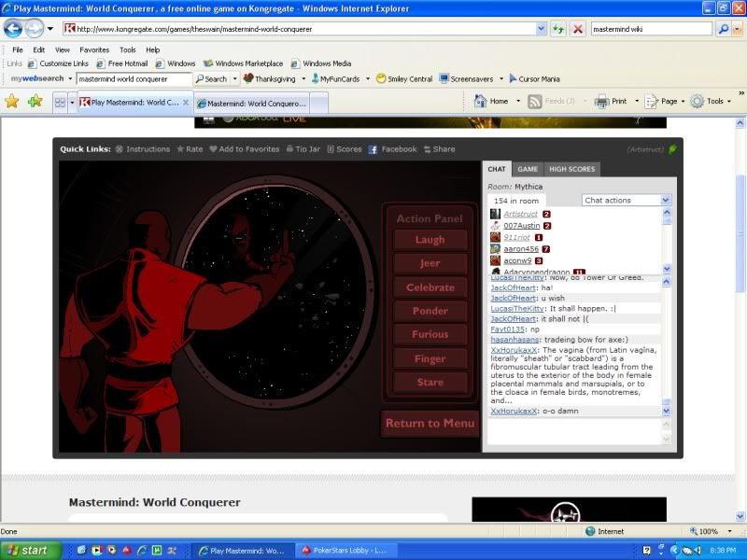Click the Return to Menu button
The width and height of the screenshot is (747, 560).
pos(430,423)
